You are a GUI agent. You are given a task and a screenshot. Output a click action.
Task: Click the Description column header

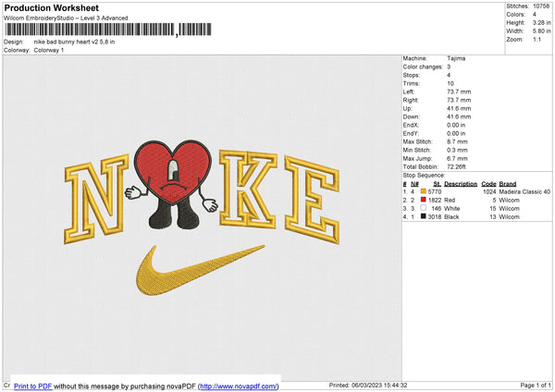461,184
